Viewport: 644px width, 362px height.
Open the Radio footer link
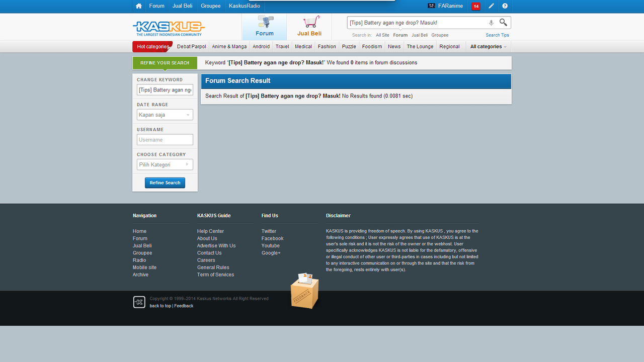(x=139, y=260)
